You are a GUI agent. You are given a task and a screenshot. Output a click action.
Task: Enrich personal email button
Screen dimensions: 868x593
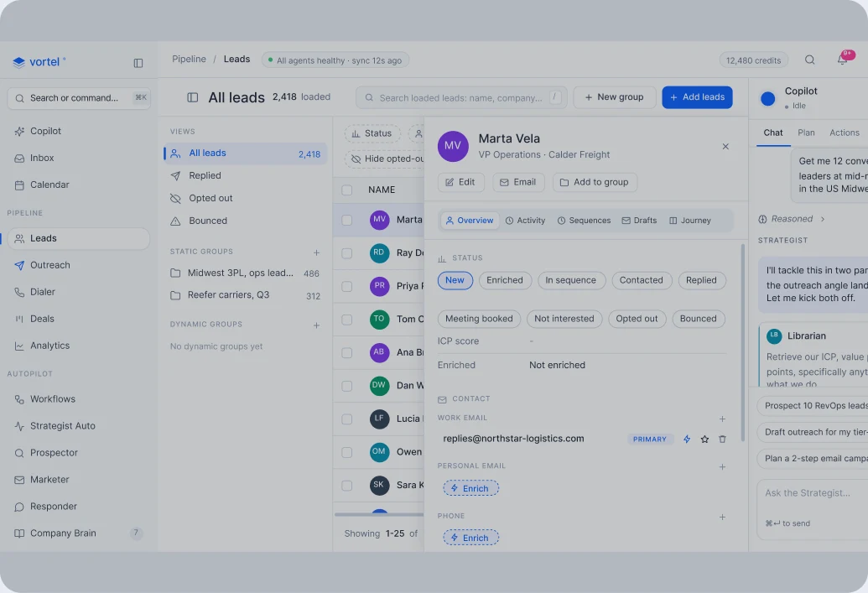pos(470,488)
